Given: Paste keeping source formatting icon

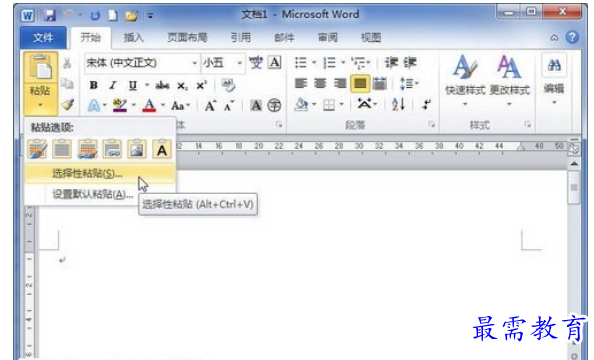Looking at the screenshot, I should pos(37,149).
